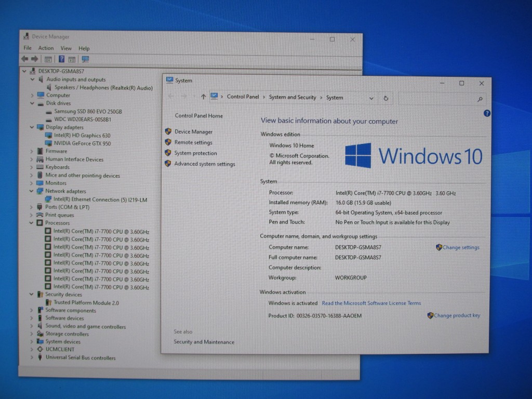Open the View menu in Device Manager
The width and height of the screenshot is (532, 399).
[x=66, y=48]
